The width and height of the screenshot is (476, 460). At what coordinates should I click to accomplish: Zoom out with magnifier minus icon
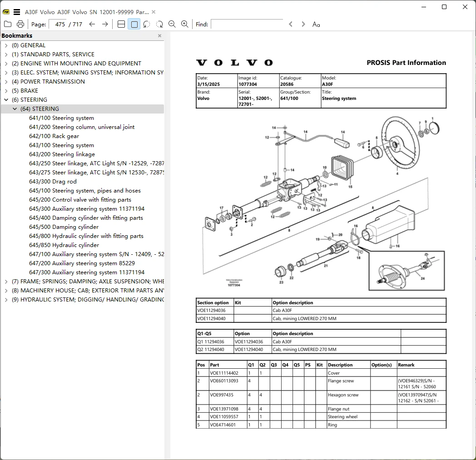pos(172,24)
